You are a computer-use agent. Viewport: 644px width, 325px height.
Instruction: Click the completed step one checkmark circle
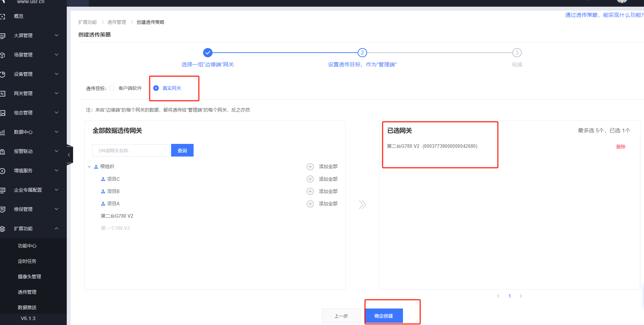(x=208, y=53)
